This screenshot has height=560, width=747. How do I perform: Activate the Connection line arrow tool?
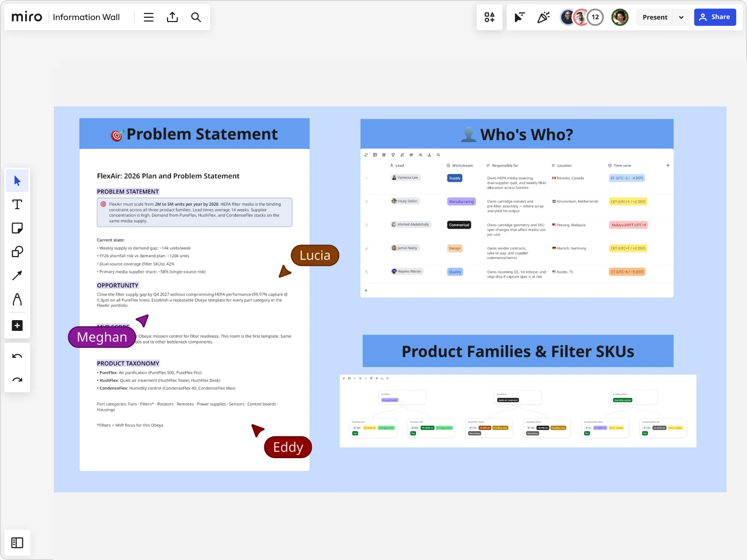pyautogui.click(x=17, y=276)
